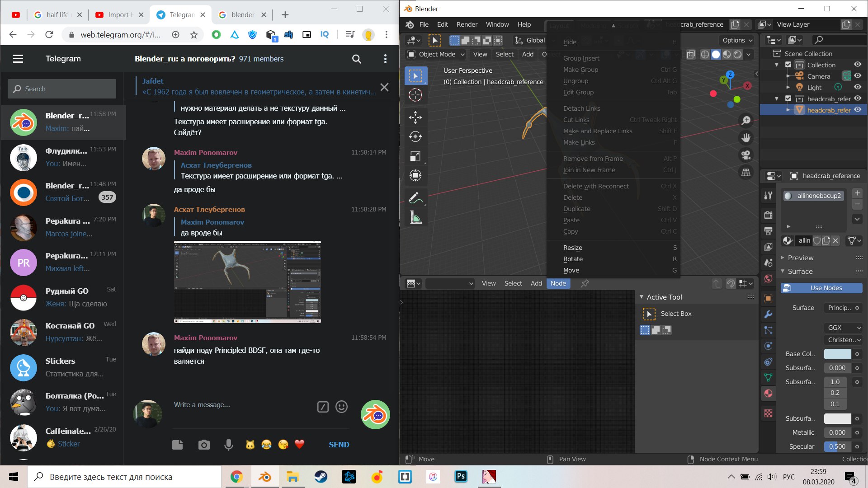Open the Blender screenshot thumbnail in chat
This screenshot has width=868, height=488.
[247, 282]
